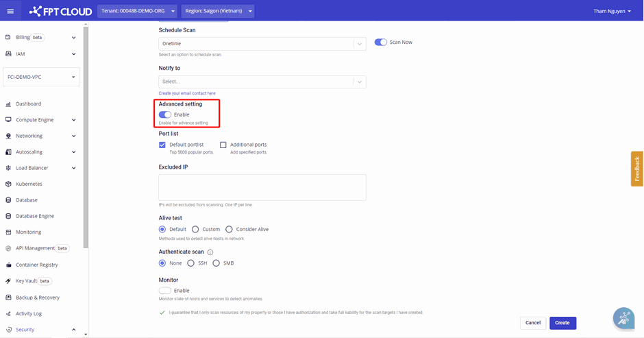This screenshot has height=338, width=644.
Task: Open the Schedule Scan Onetime dropdown
Action: [x=262, y=44]
